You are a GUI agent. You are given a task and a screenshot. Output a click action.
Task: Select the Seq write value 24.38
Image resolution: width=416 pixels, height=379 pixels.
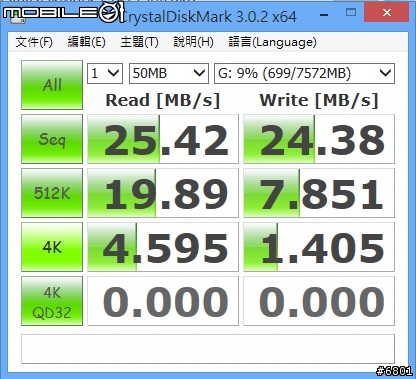[x=319, y=139]
